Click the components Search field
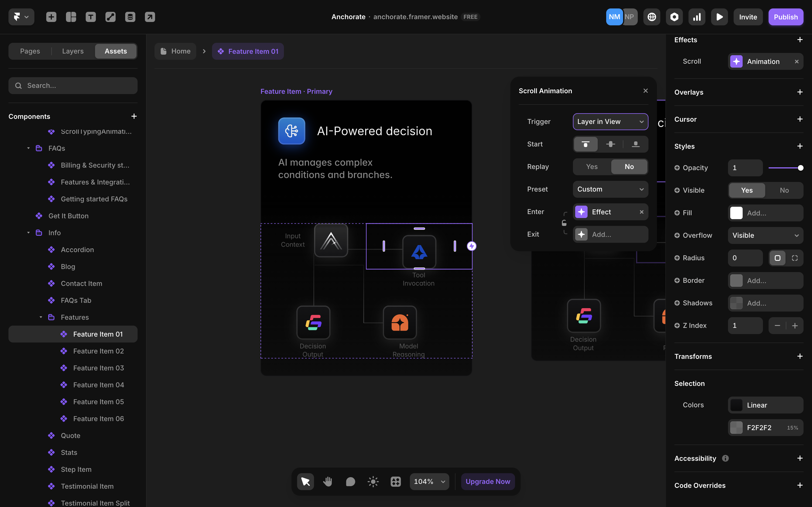 pos(73,86)
